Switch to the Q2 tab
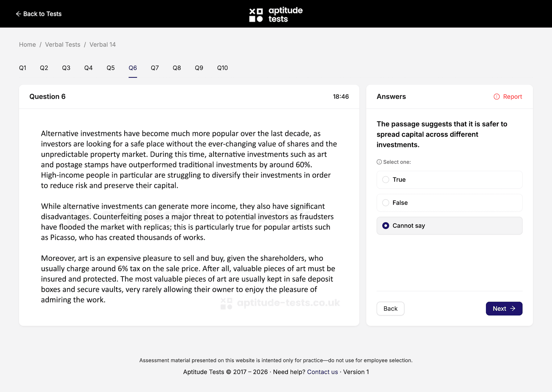Screen dimensions: 552x392 [x=44, y=68]
